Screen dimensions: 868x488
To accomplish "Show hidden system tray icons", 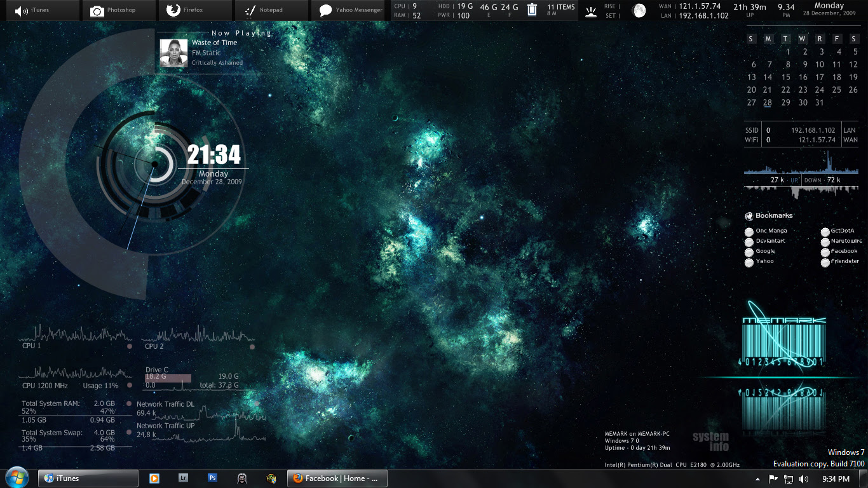I will [758, 479].
